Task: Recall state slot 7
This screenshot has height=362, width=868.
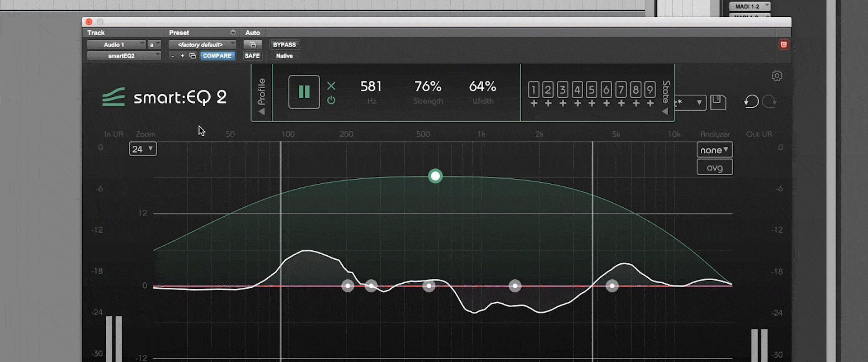Action: click(x=621, y=90)
